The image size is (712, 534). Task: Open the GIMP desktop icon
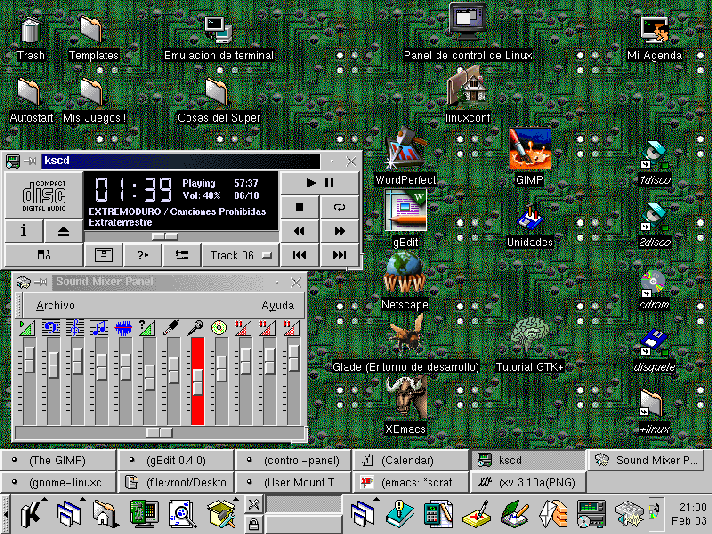(x=529, y=150)
